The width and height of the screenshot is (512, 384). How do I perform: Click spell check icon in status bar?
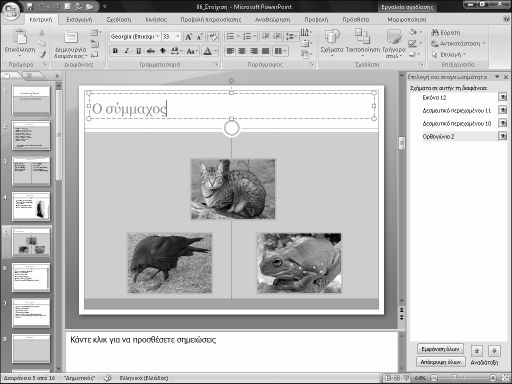[107, 378]
